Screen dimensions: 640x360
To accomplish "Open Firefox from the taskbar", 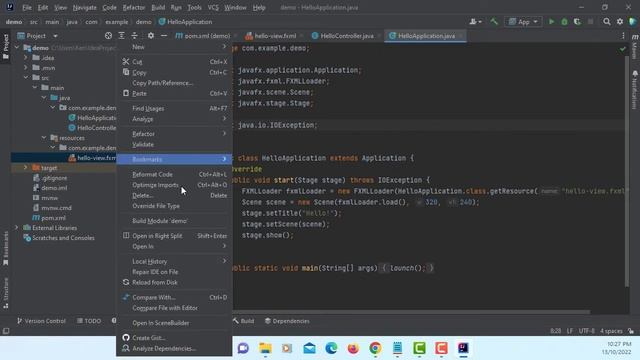I will pos(353,348).
